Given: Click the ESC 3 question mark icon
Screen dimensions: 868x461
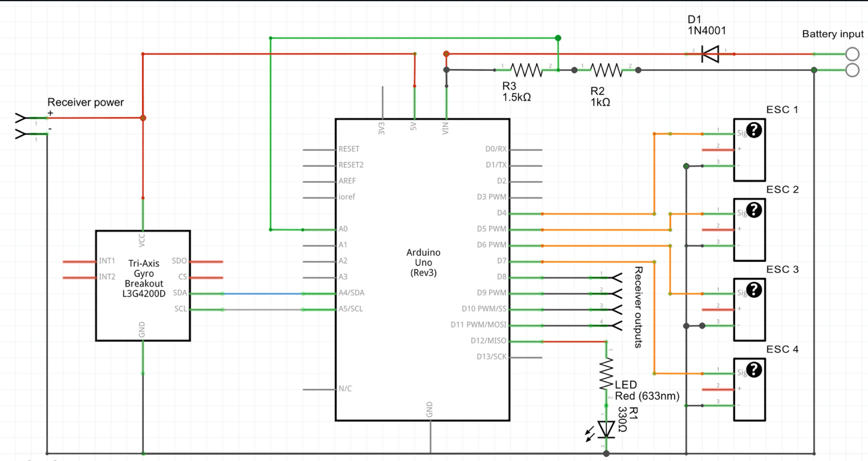Looking at the screenshot, I should click(x=754, y=290).
